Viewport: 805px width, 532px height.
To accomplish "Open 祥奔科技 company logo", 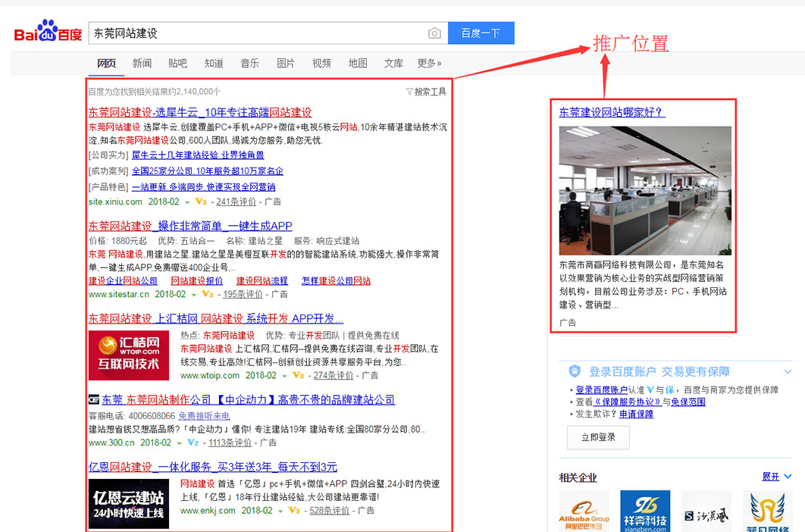I will [x=645, y=511].
